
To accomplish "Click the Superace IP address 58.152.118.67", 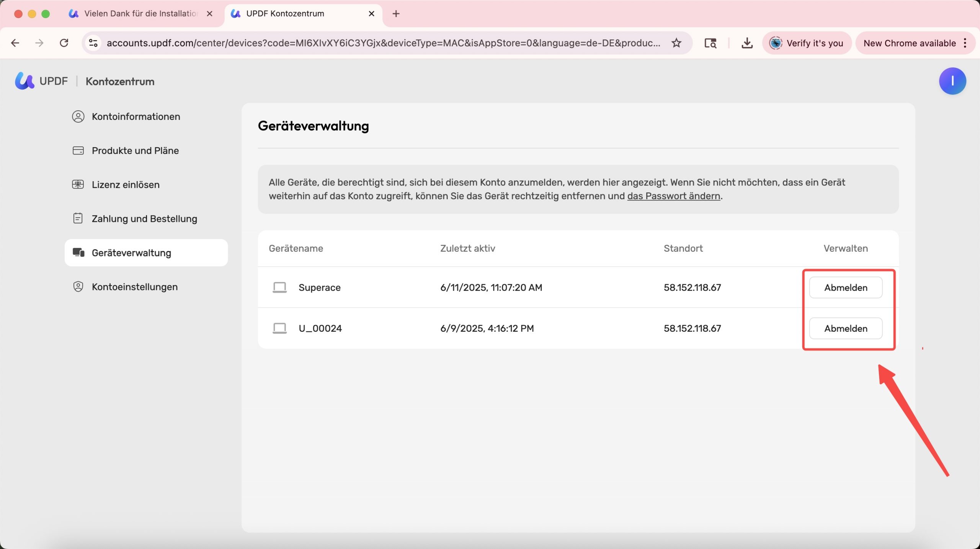I will click(692, 287).
